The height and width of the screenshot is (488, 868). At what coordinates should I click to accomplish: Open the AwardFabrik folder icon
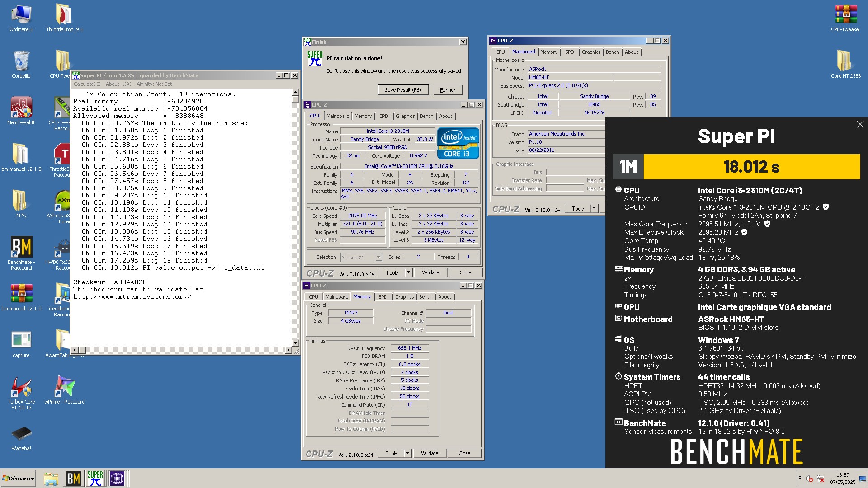63,343
